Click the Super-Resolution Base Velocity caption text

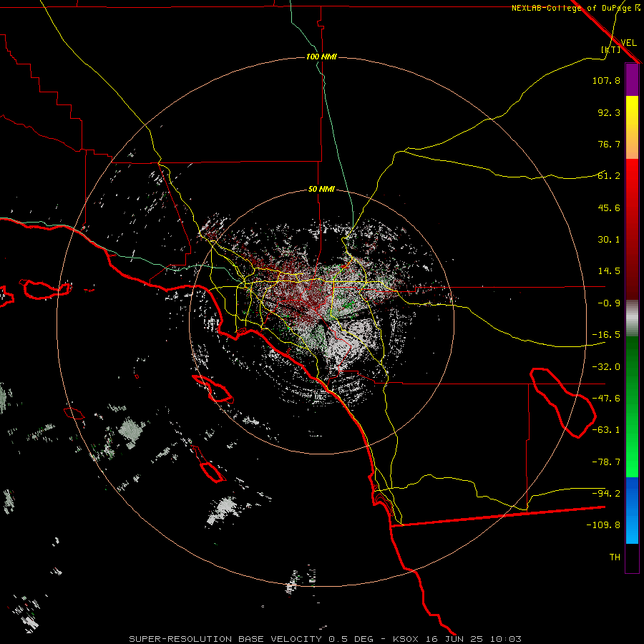tap(326, 639)
